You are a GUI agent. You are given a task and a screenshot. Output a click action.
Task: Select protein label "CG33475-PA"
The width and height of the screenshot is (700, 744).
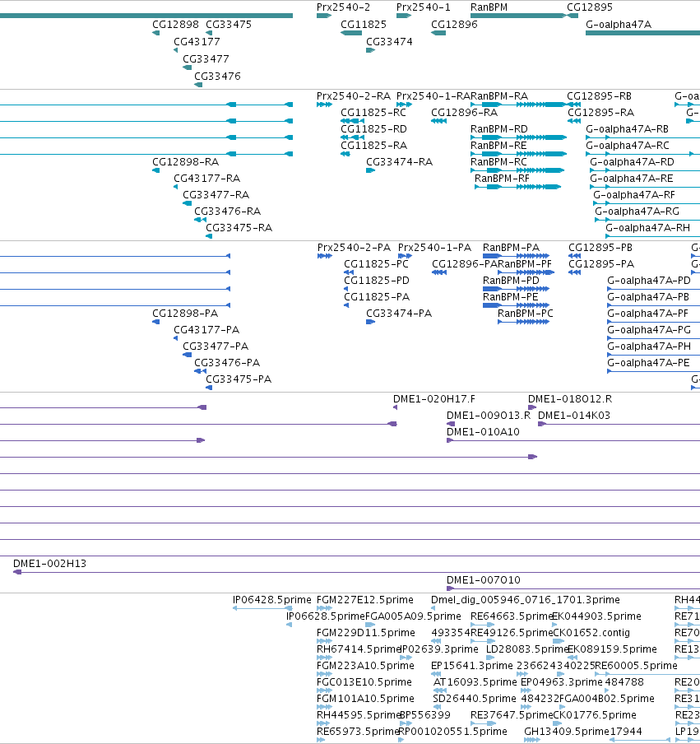pyautogui.click(x=239, y=379)
